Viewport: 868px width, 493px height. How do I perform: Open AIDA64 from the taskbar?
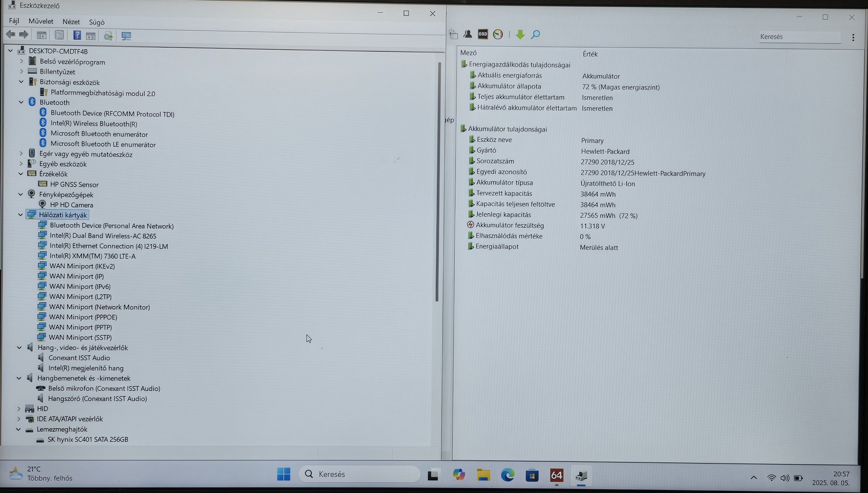pos(556,475)
